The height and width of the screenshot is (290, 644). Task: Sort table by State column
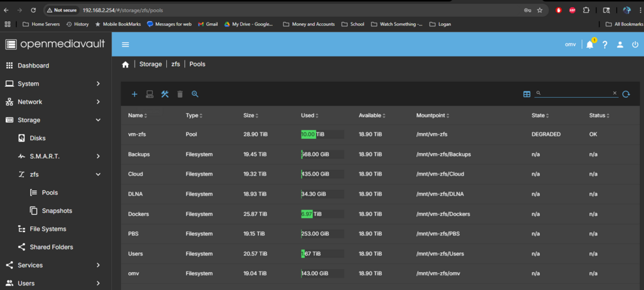point(540,116)
